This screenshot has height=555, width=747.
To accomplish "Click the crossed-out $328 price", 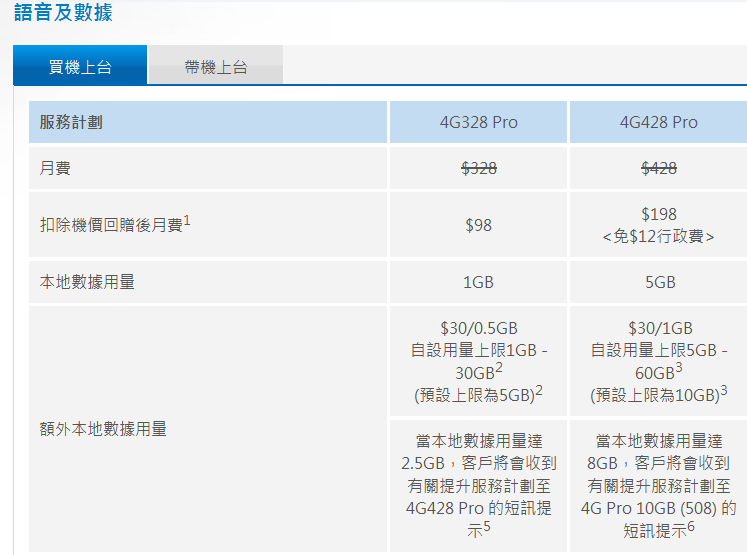I will click(x=479, y=168).
